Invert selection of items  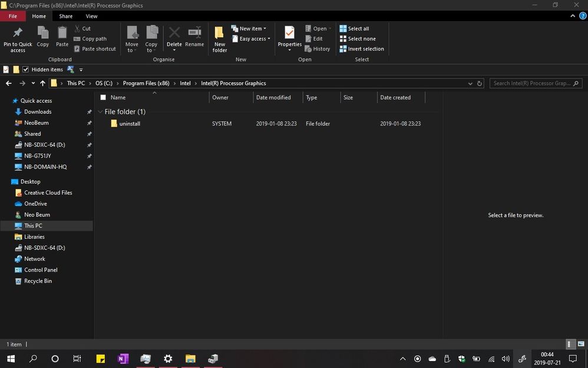point(362,49)
